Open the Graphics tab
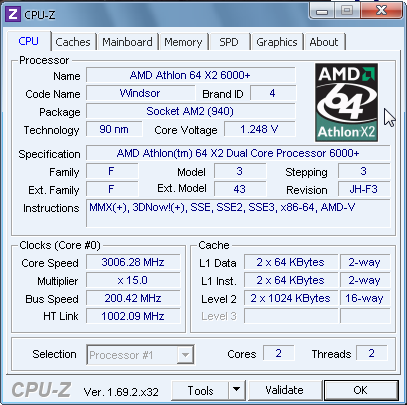Screen dimensions: 407x405 click(277, 42)
